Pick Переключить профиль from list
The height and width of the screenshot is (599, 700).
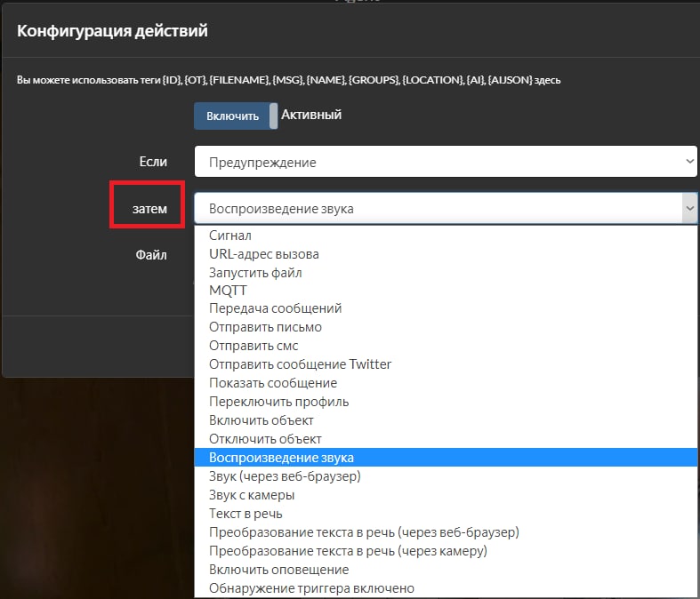tap(446, 402)
